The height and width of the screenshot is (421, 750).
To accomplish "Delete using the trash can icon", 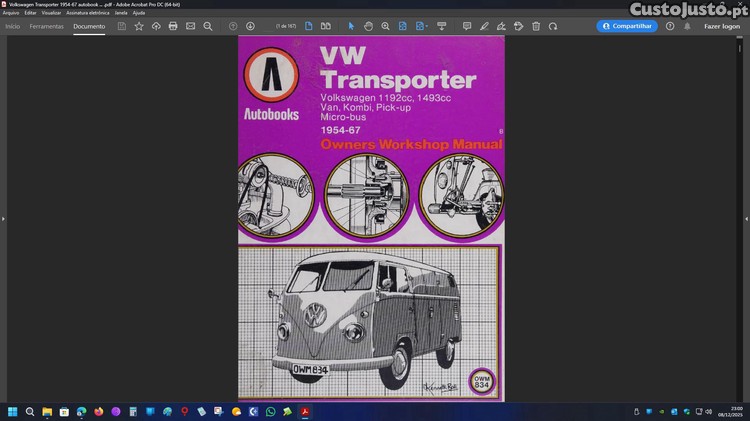I will (x=536, y=26).
